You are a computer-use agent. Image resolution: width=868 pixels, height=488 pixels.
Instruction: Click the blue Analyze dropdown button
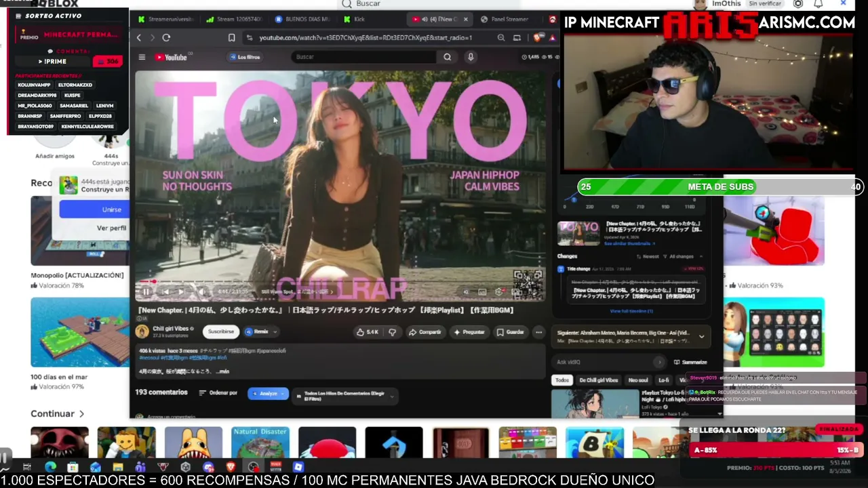pyautogui.click(x=268, y=394)
